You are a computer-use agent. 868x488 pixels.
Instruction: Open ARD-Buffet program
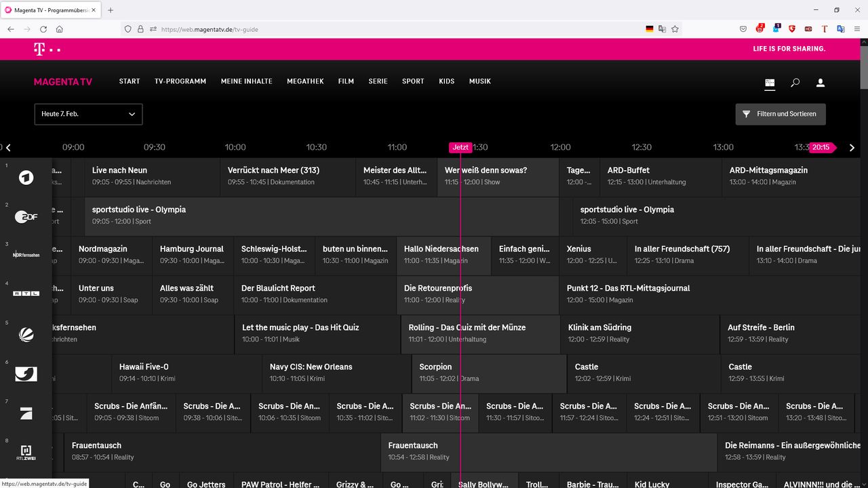click(x=661, y=177)
